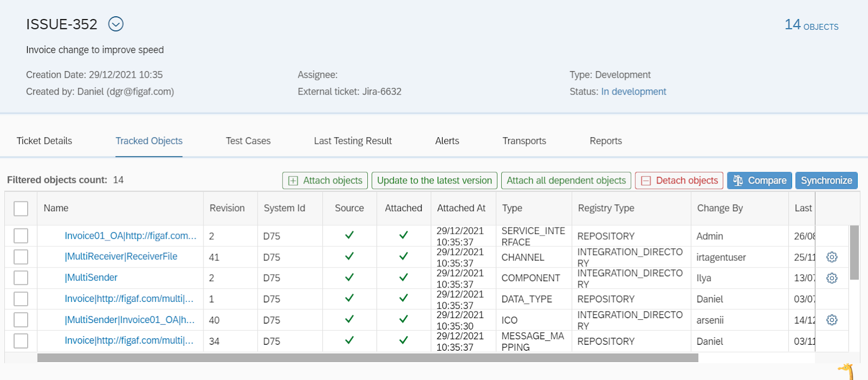Open |MultiSender|Invoice01_OA|h... ICO link
This screenshot has height=380, width=868.
pyautogui.click(x=130, y=320)
